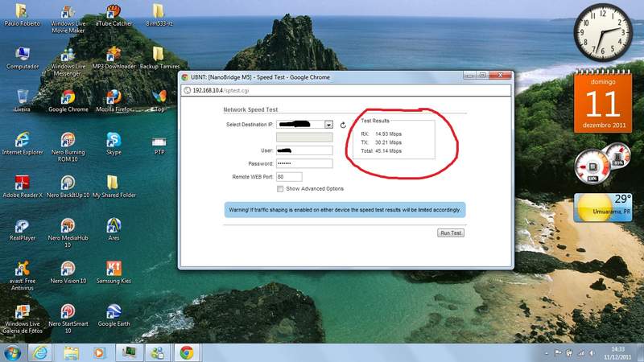
Task: Open the PTP desktop icon
Action: pos(159,146)
